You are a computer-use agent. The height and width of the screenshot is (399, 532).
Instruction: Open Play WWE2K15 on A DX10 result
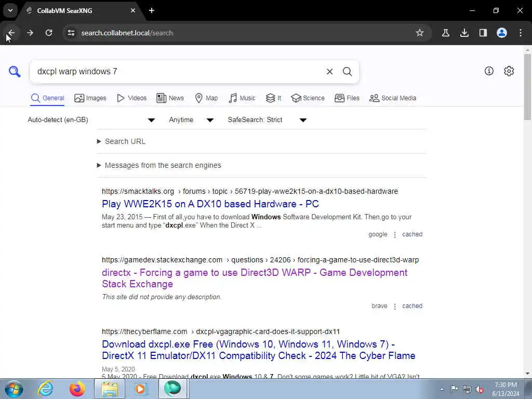click(x=210, y=204)
